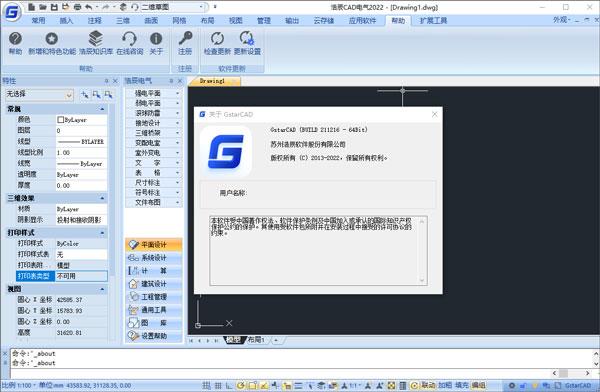Collapse the 常规 properties section
The width and height of the screenshot is (600, 392).
[x=102, y=109]
